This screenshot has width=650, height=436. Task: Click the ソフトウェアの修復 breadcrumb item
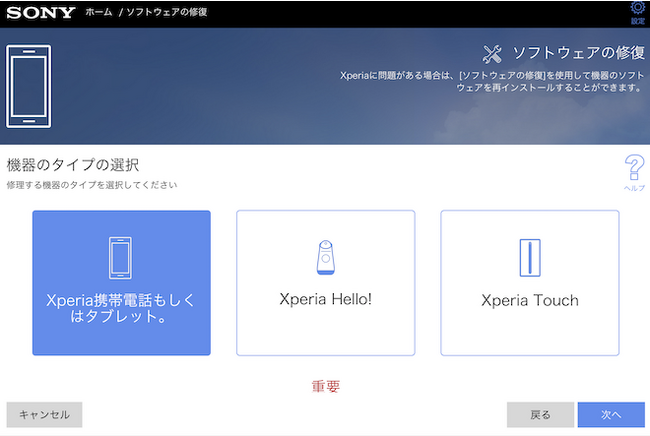pos(165,12)
